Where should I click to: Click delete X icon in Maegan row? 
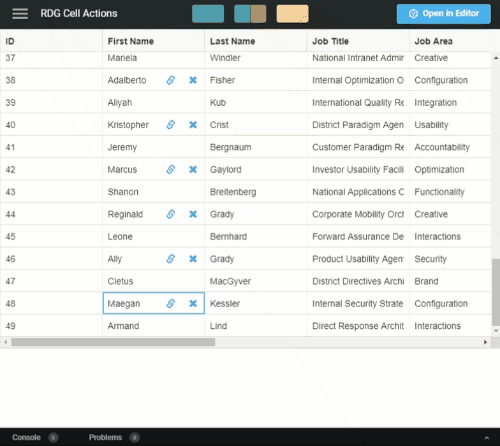click(193, 303)
